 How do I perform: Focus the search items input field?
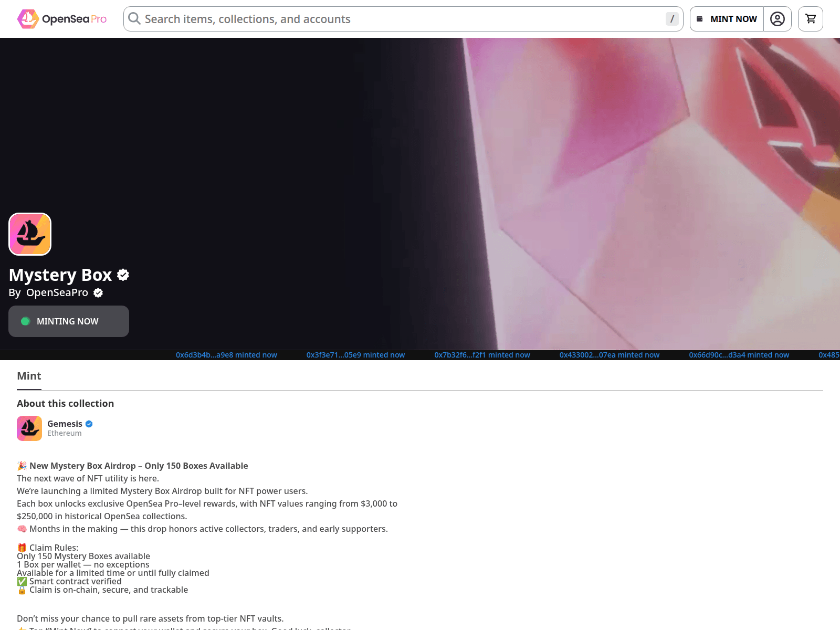[x=403, y=19]
